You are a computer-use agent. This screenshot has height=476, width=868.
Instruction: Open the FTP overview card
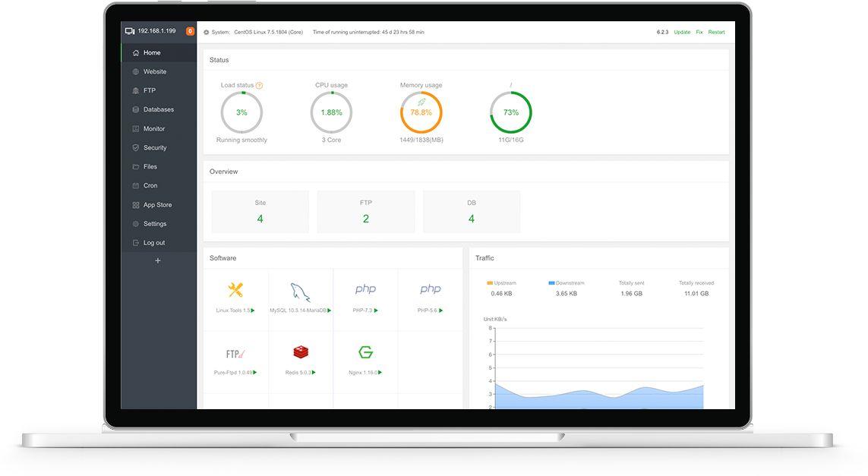(x=366, y=212)
